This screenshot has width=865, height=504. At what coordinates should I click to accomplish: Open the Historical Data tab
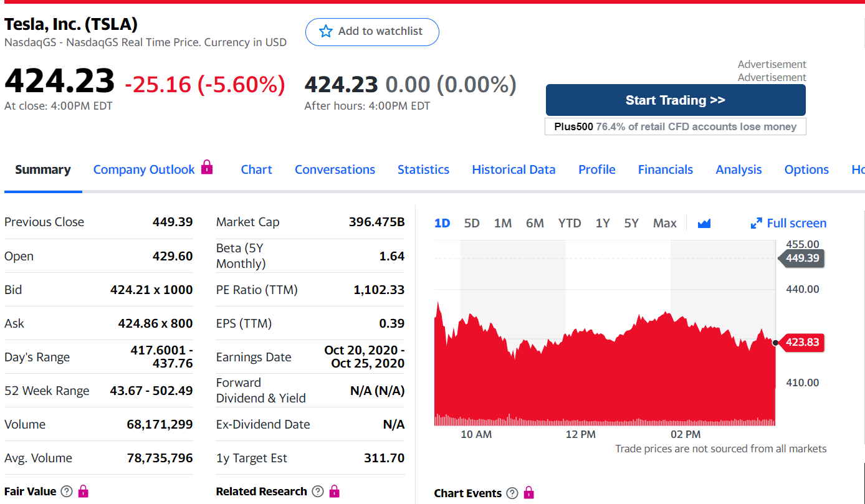(514, 169)
